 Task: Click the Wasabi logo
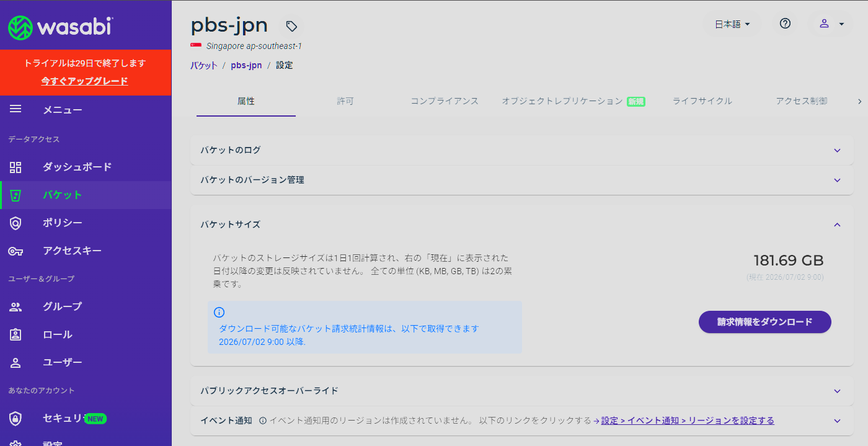61,27
